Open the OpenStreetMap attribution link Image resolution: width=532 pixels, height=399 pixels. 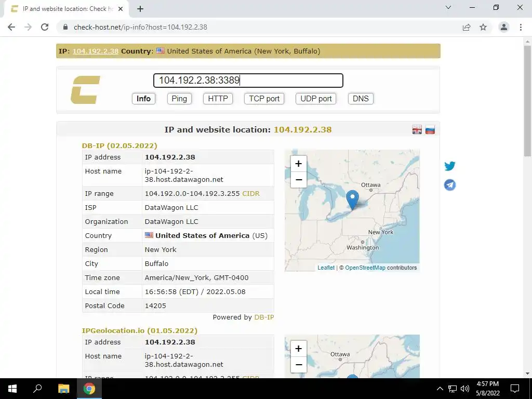point(365,268)
